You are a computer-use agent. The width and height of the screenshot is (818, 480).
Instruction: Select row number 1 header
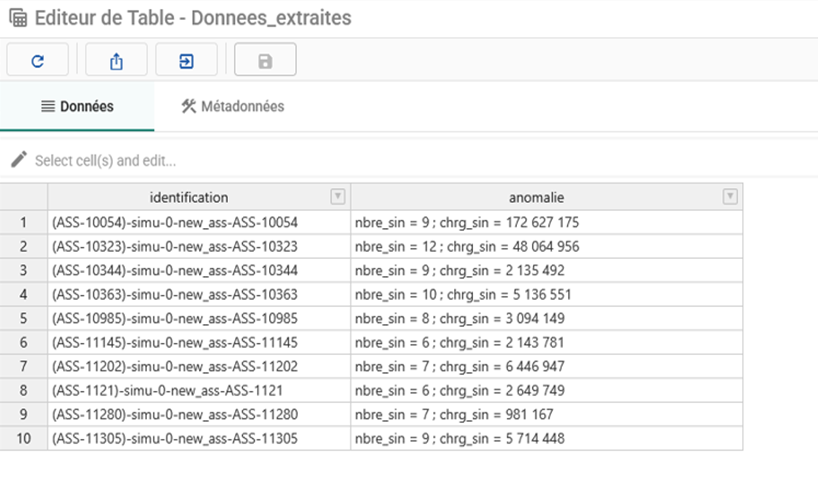(23, 222)
